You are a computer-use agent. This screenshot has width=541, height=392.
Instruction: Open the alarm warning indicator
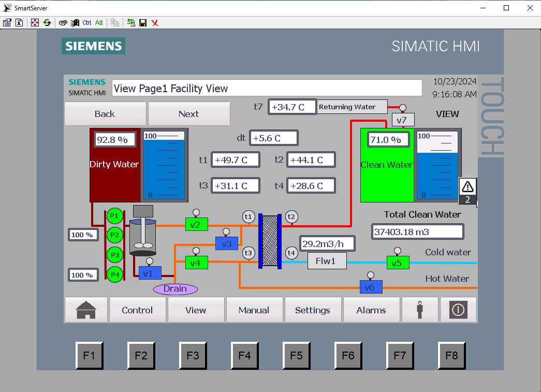tap(467, 191)
